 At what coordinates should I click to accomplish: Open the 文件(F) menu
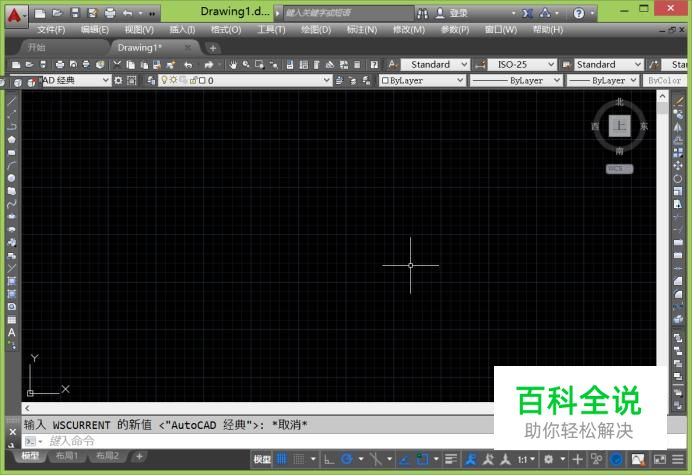(51, 30)
